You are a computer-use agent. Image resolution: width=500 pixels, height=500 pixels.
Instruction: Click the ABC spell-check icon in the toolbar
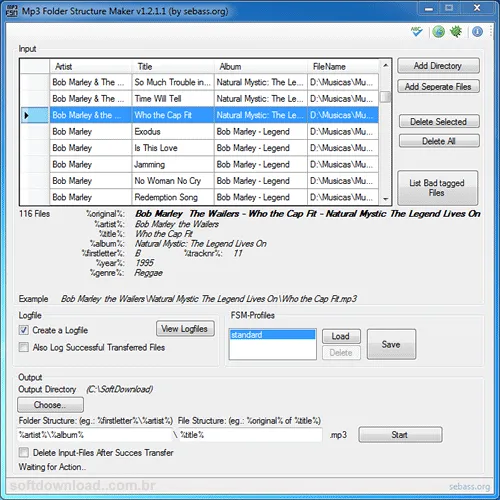click(417, 32)
